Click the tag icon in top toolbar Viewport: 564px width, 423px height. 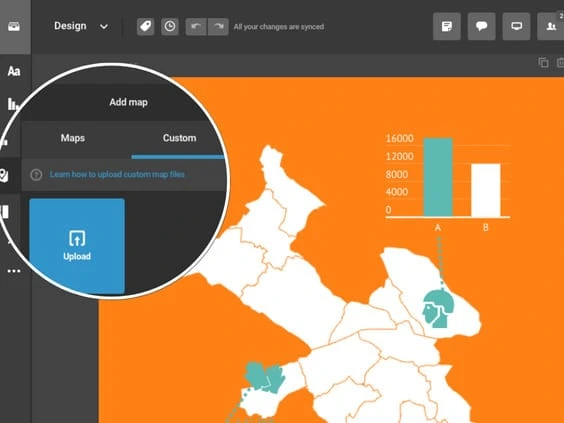pyautogui.click(x=145, y=27)
